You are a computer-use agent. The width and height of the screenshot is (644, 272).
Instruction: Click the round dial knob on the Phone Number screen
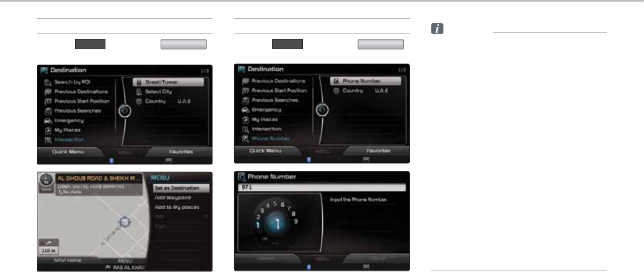322,110
